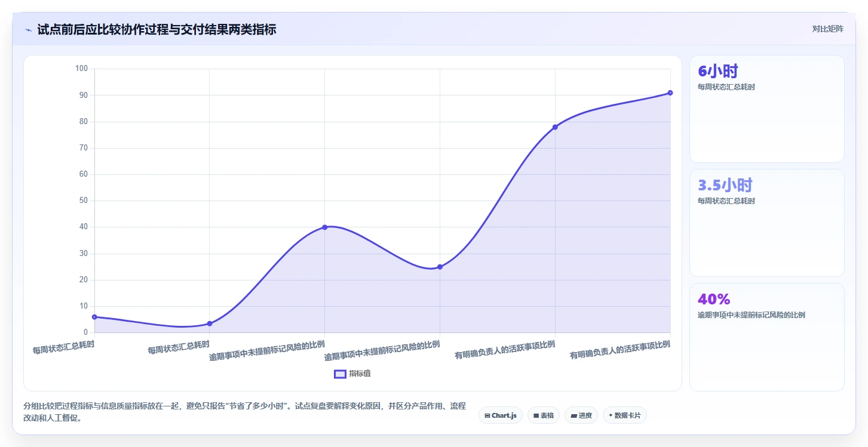
Task: Click the y-axis tick label 20
Action: (x=84, y=280)
